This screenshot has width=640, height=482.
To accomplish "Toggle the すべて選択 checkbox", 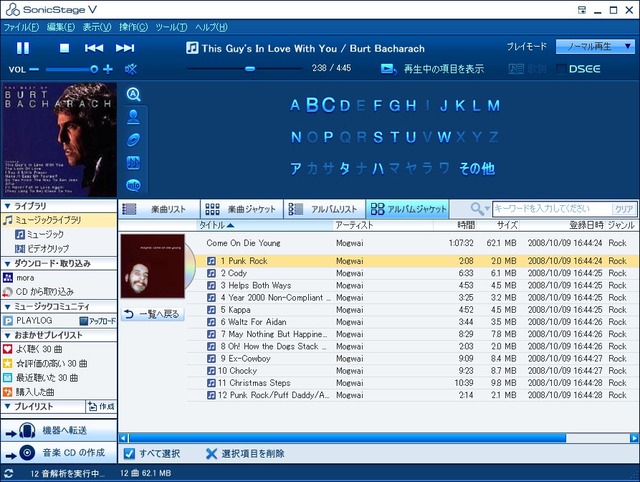I will pyautogui.click(x=129, y=453).
